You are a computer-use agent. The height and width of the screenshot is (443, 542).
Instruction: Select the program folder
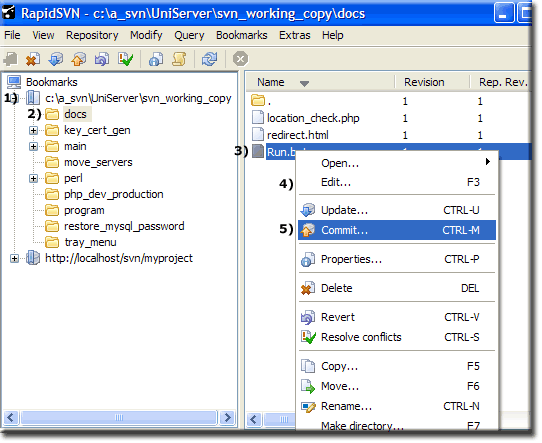(x=84, y=210)
